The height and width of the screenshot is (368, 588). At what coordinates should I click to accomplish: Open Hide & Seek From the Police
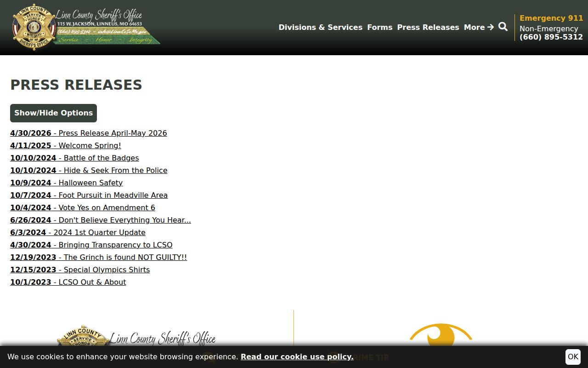(89, 170)
